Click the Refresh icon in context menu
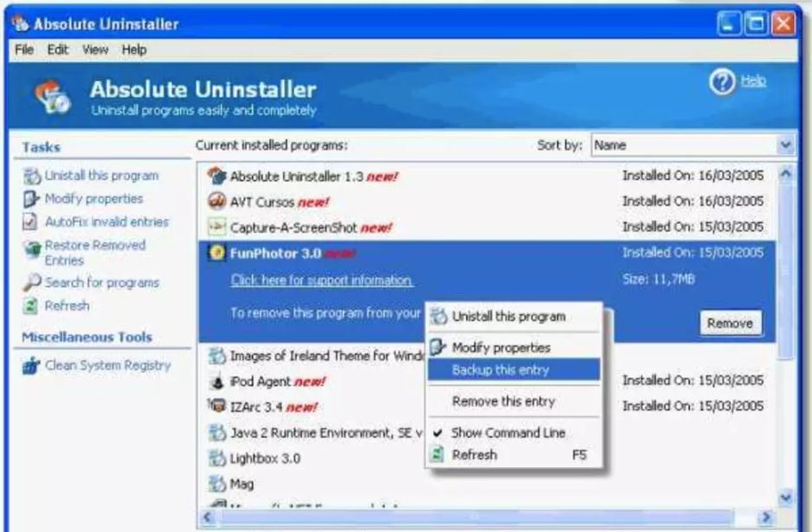Image resolution: width=812 pixels, height=532 pixels. click(x=437, y=455)
